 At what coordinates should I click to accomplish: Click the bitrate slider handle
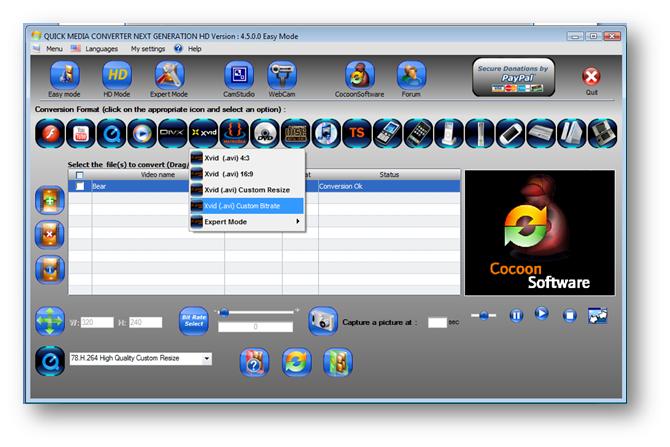[x=223, y=313]
